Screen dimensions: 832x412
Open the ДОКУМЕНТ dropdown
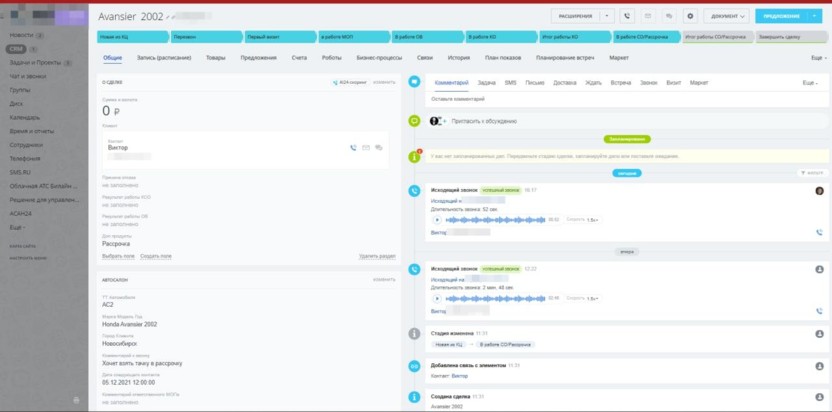coord(726,16)
